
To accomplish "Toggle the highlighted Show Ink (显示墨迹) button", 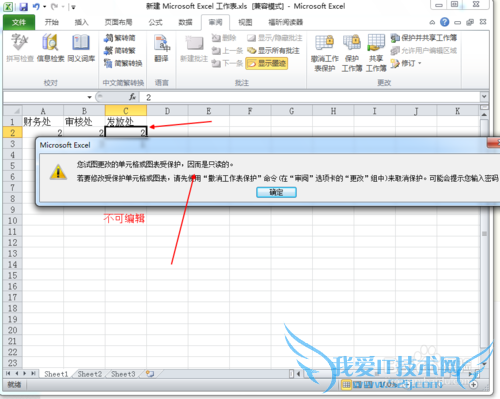I will 267,63.
